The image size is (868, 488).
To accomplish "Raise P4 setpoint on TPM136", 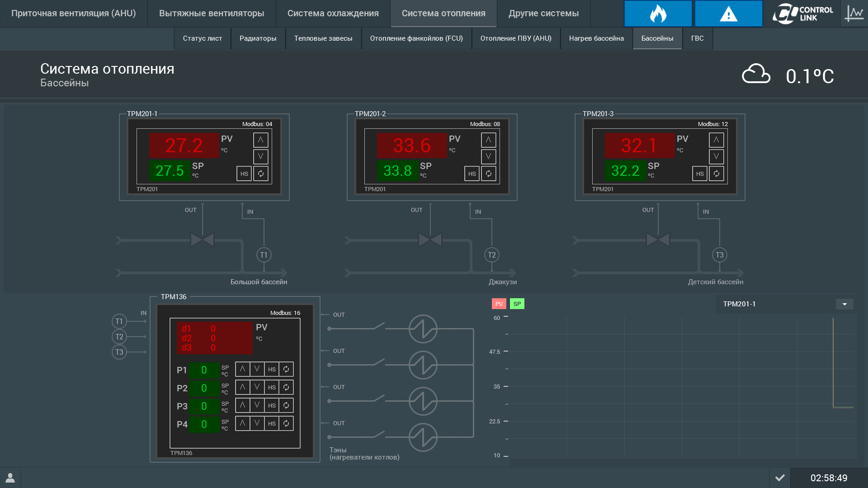I will (243, 423).
